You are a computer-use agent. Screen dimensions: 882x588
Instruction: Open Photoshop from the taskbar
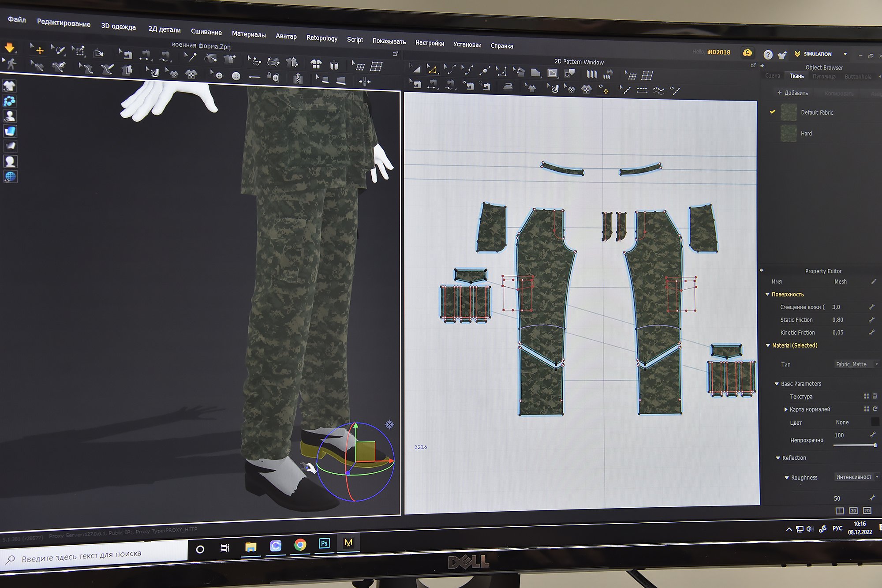pos(324,543)
